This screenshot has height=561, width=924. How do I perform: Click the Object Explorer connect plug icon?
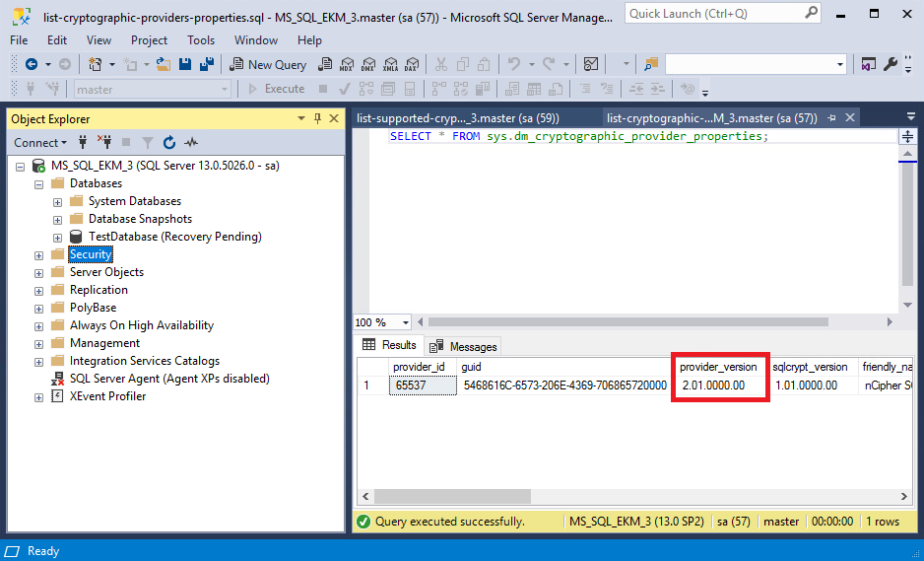click(x=83, y=142)
